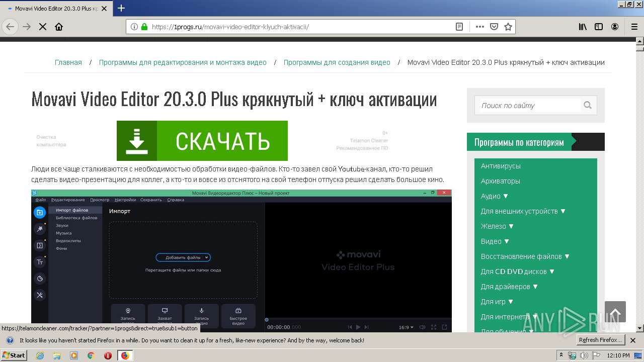The height and width of the screenshot is (362, 644).
Task: Stop page loading with the X button
Action: [x=43, y=27]
